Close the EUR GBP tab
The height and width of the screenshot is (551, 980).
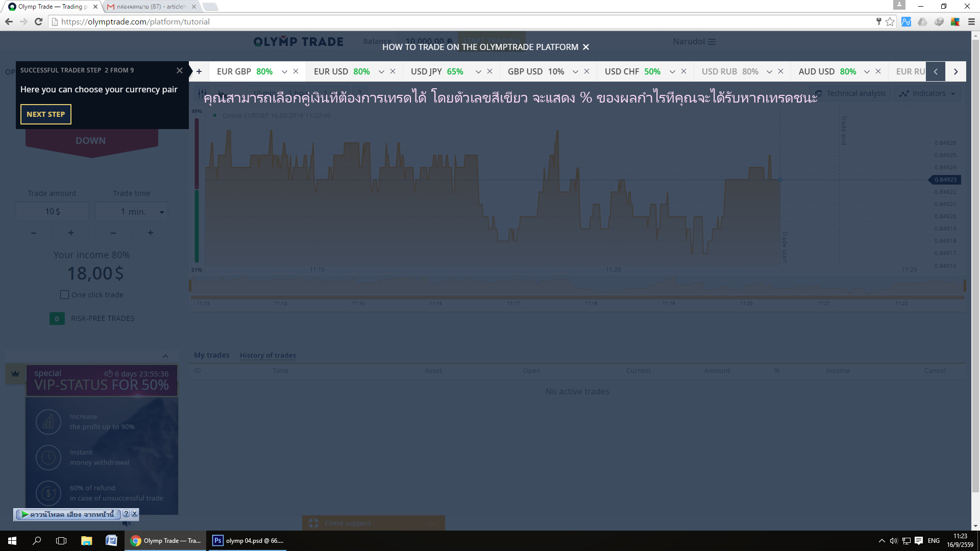point(296,71)
